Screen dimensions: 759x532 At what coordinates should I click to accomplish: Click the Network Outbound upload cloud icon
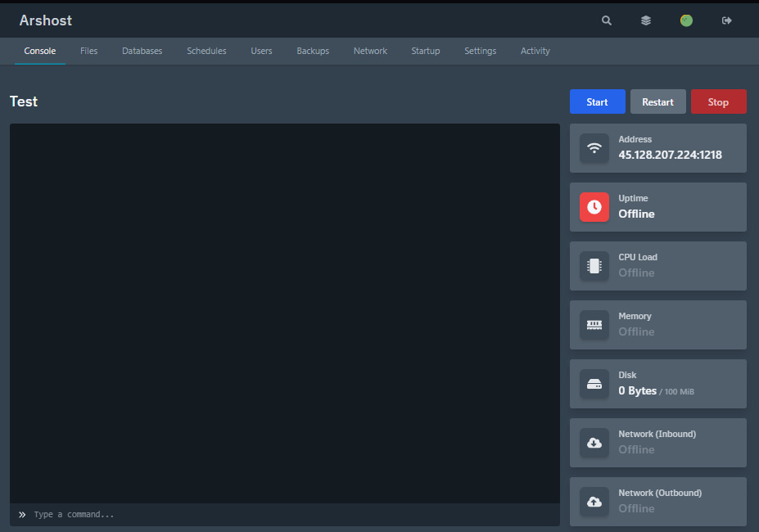click(594, 502)
